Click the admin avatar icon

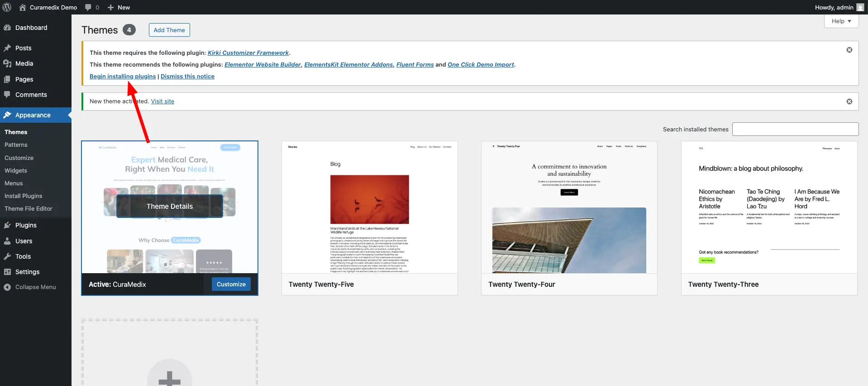pos(860,7)
